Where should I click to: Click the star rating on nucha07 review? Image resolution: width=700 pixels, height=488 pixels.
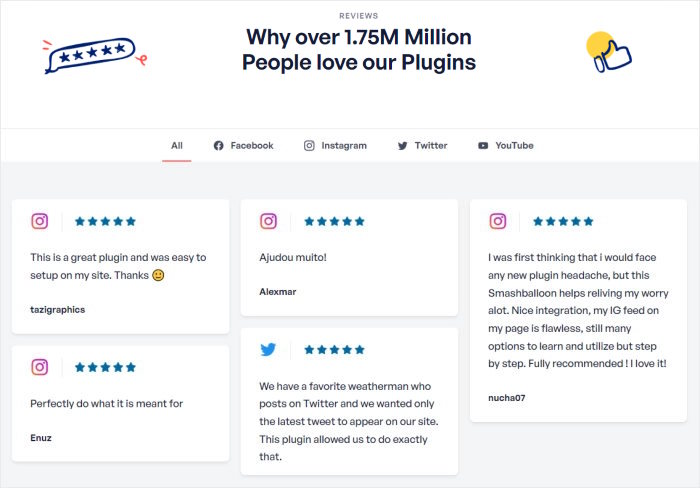click(563, 221)
